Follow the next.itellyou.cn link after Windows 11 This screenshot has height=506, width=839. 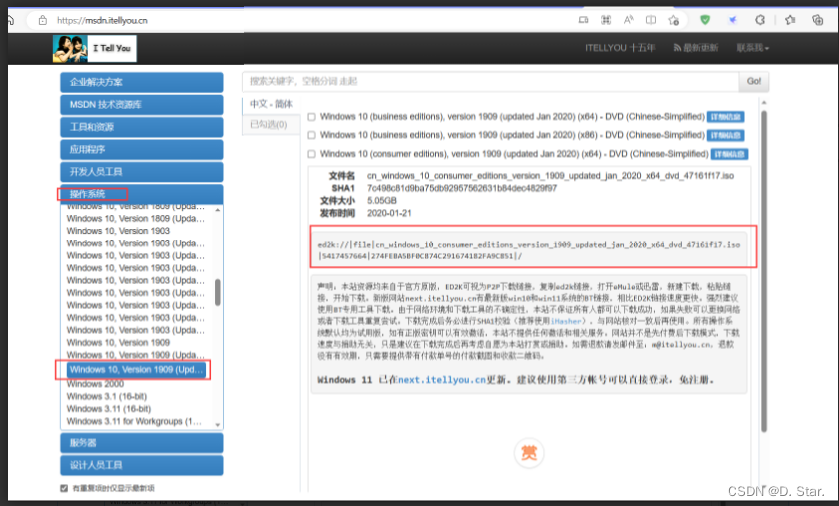(x=441, y=380)
